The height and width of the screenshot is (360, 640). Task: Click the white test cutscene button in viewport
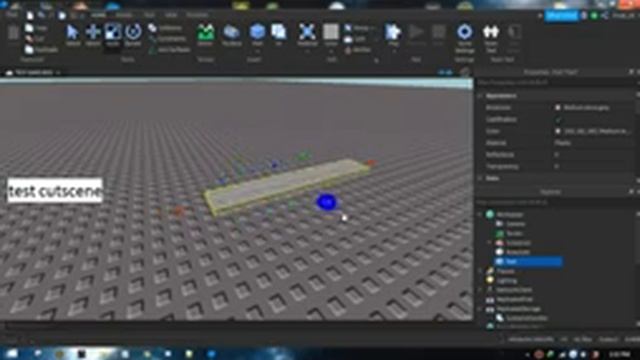click(55, 191)
